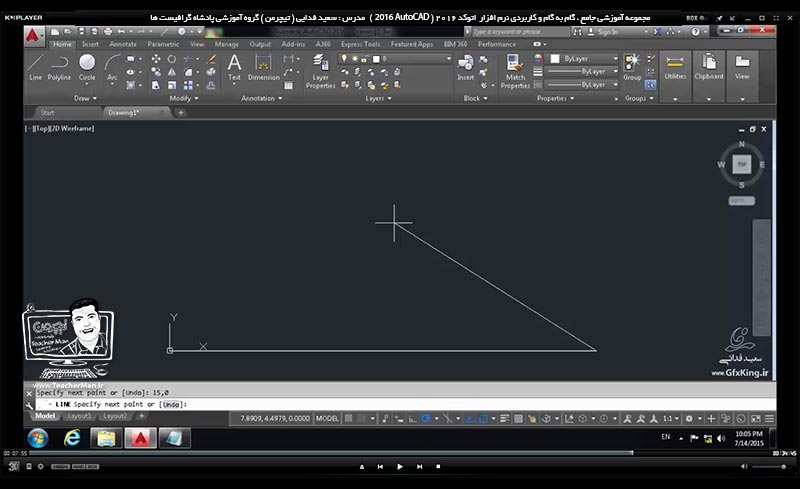This screenshot has width=800, height=489.
Task: Expand the Properties panel dropdown
Action: pyautogui.click(x=556, y=98)
